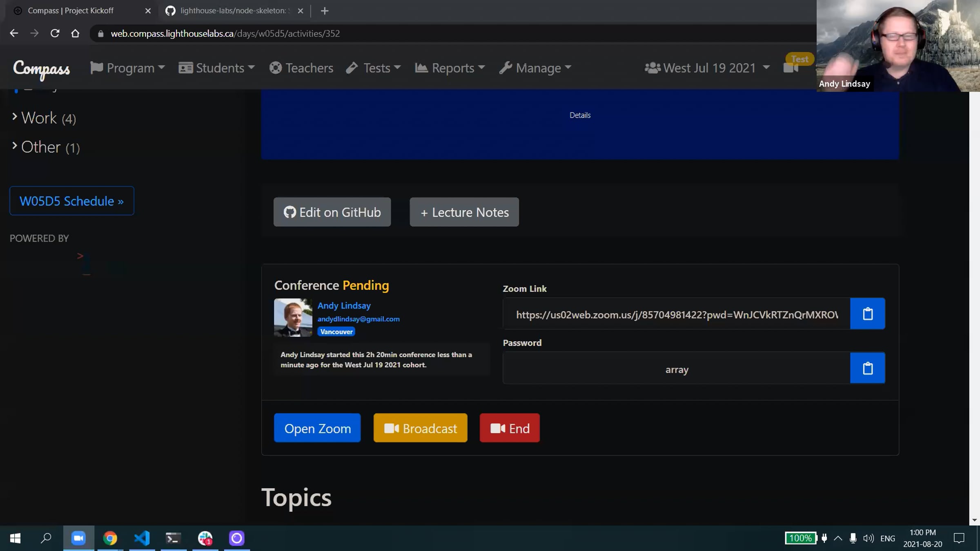The height and width of the screenshot is (551, 980).
Task: Open the W05D5 Schedule link
Action: click(72, 201)
